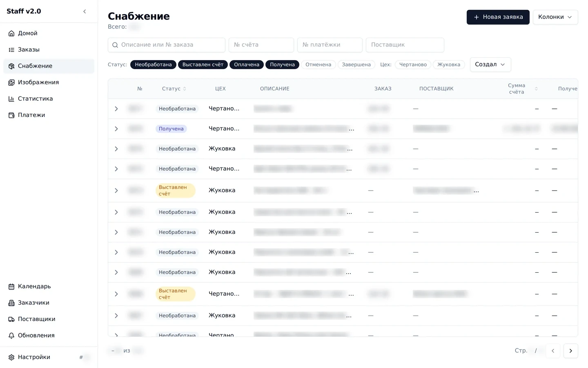This screenshot has width=588, height=368.
Task: Toggle the Выставлен счёт status filter
Action: pyautogui.click(x=203, y=65)
